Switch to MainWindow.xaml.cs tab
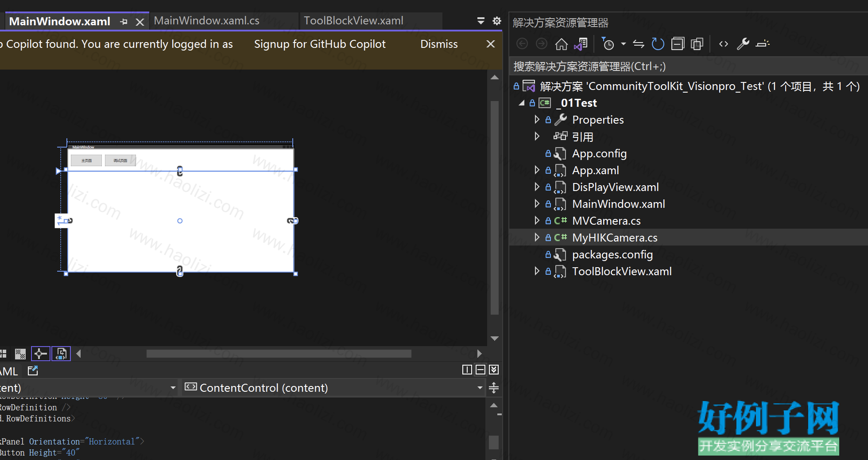The image size is (868, 460). 206,21
